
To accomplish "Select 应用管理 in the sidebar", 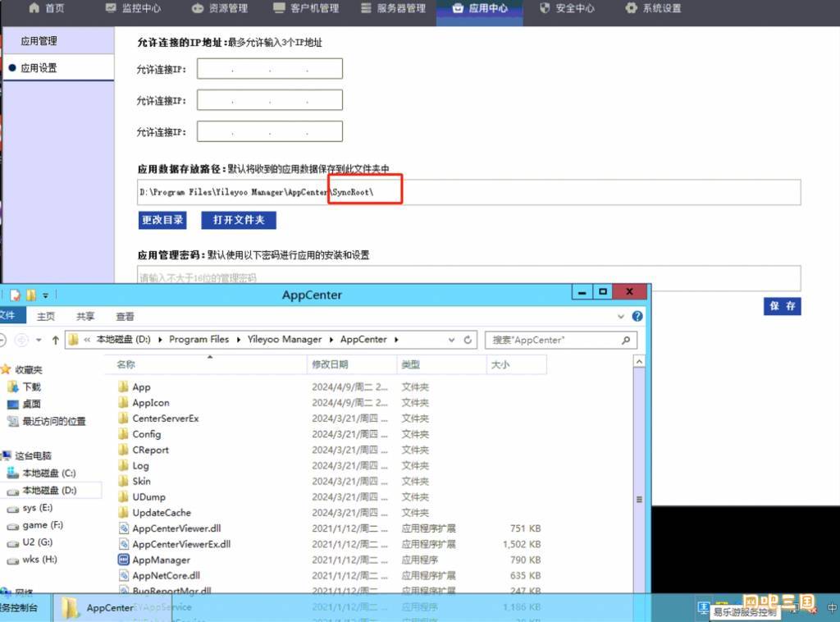I will coord(58,41).
